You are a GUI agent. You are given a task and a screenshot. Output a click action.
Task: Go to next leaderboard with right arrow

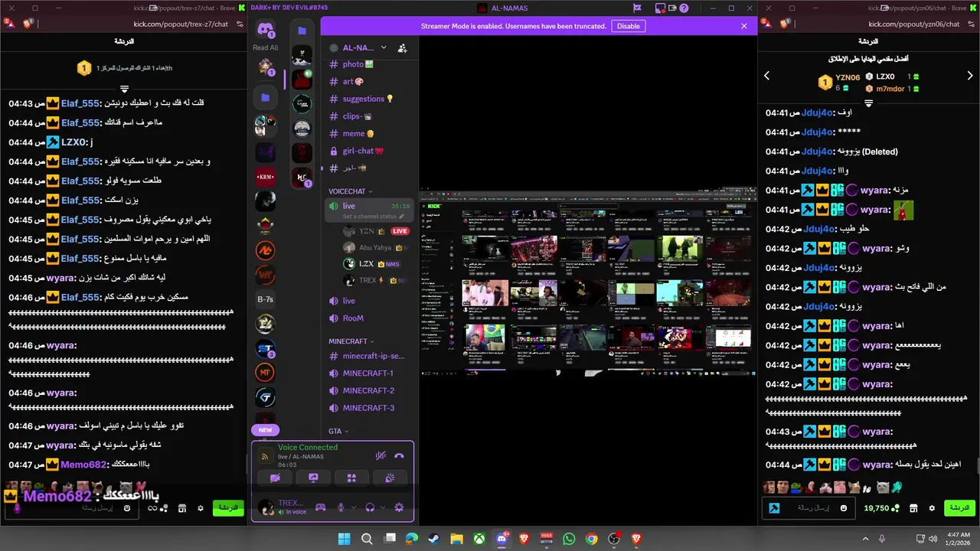970,76
